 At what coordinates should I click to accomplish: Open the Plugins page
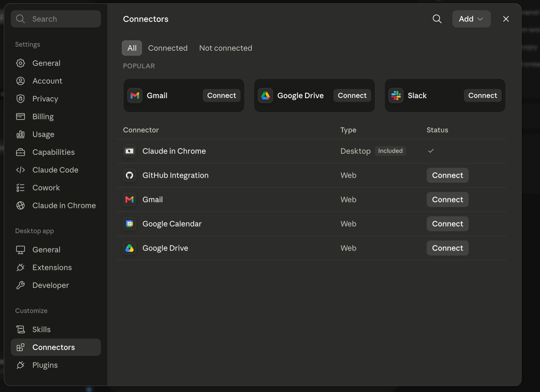pos(56,365)
